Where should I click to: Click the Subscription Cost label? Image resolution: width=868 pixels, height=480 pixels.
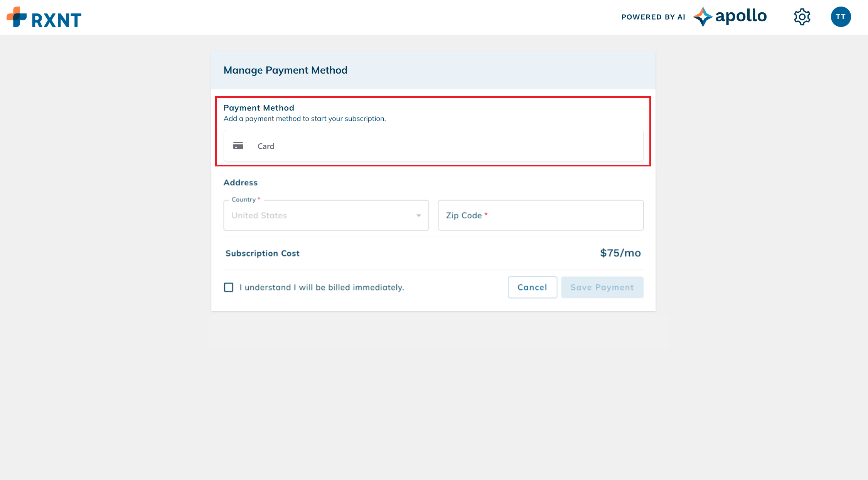(262, 253)
